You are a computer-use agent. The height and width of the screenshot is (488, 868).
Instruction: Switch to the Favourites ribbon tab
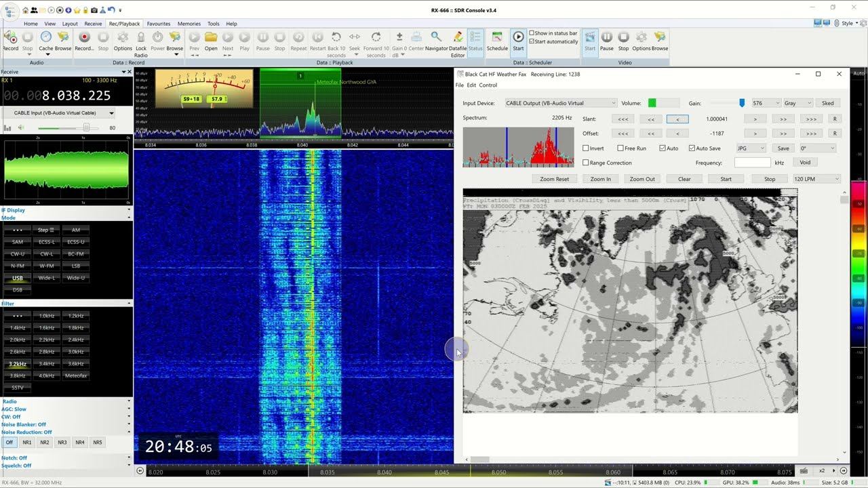159,24
